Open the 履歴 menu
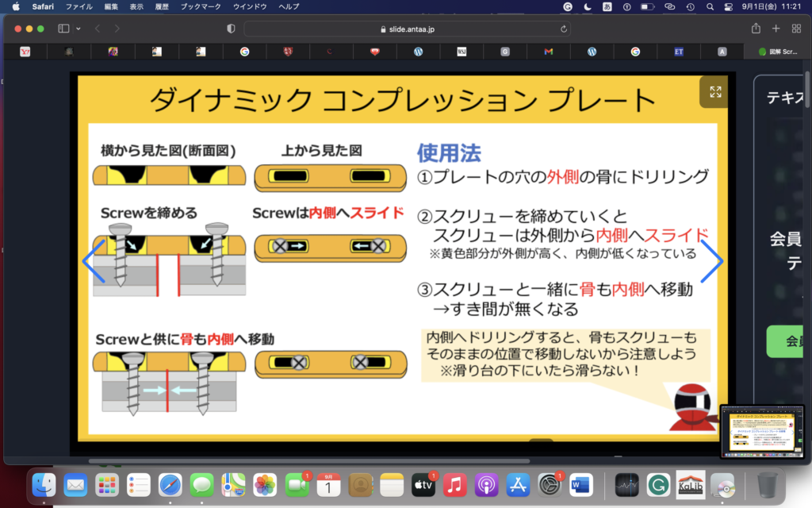 pyautogui.click(x=161, y=6)
